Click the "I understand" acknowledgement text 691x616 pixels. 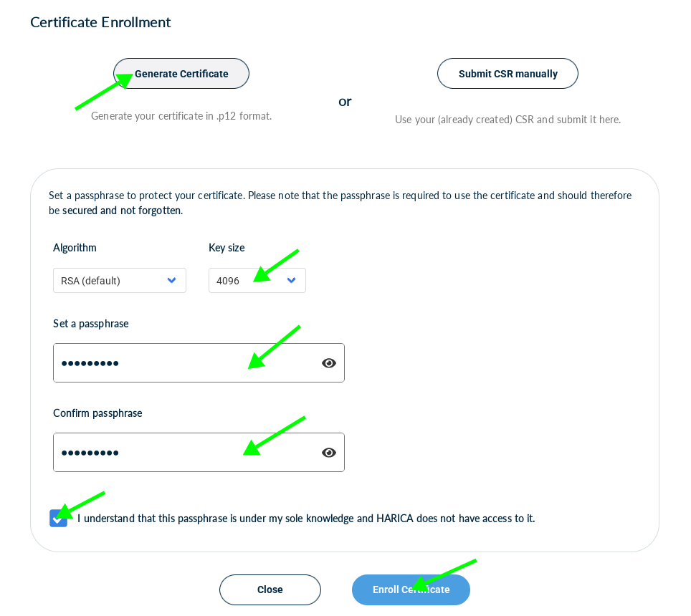(306, 518)
